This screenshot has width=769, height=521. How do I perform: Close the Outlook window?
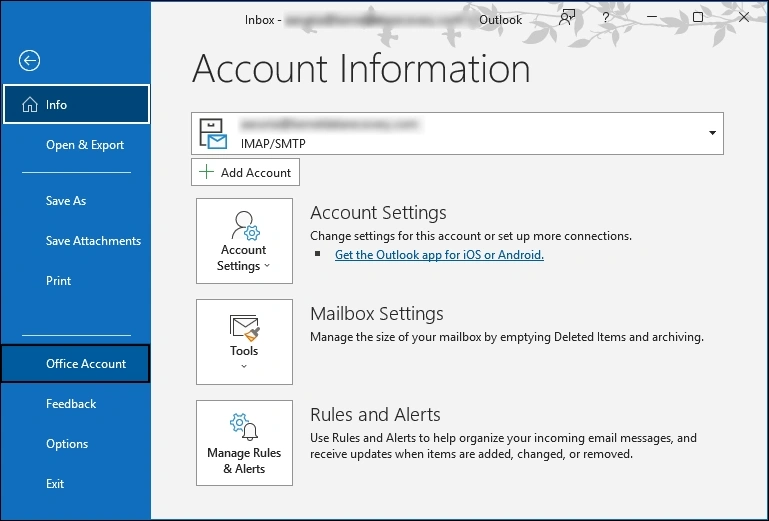click(x=743, y=17)
